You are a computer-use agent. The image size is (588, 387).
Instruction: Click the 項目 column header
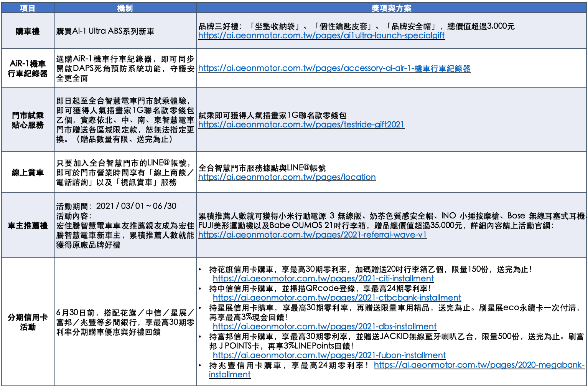[28, 8]
